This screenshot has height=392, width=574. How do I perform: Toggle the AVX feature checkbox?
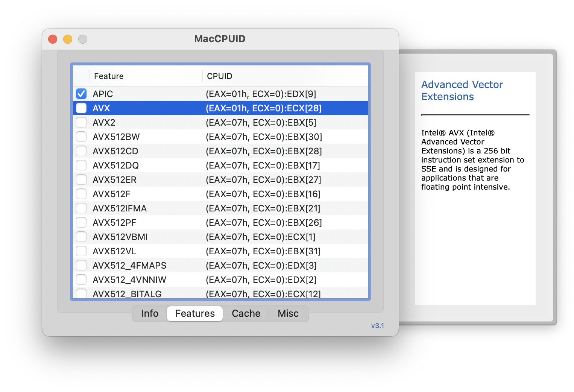point(81,108)
